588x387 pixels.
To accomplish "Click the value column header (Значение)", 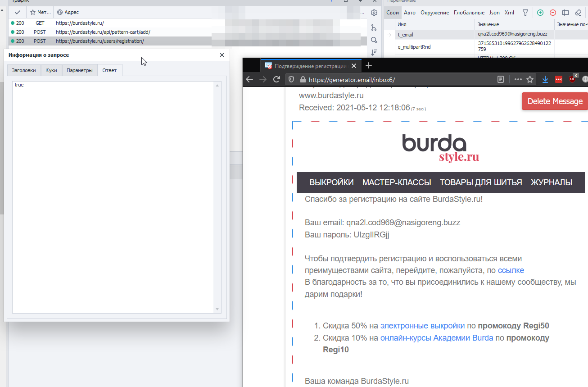I will click(515, 24).
